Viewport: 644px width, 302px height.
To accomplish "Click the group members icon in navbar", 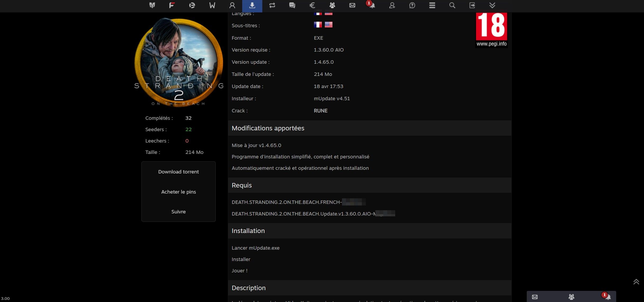I will tap(332, 5).
